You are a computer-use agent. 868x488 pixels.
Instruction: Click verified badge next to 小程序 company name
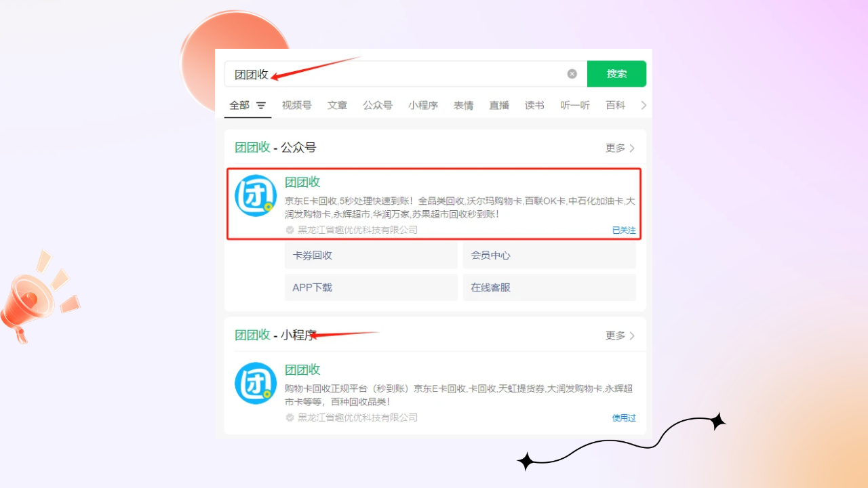[290, 418]
